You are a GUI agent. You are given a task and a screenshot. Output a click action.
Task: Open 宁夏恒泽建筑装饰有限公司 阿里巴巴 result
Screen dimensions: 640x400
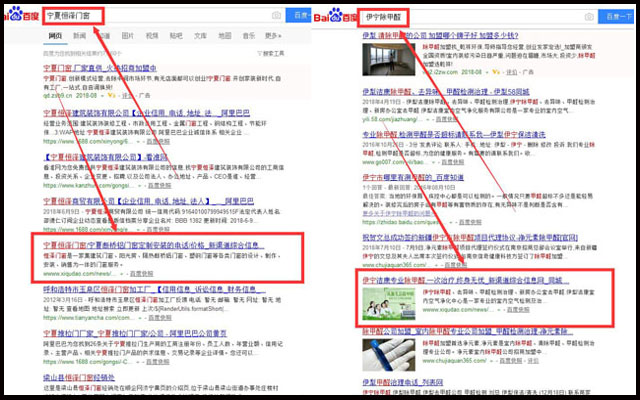(x=147, y=113)
